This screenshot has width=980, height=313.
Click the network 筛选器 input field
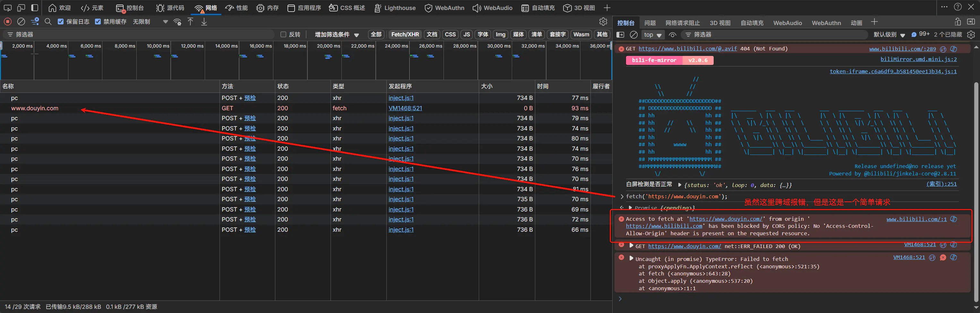click(x=141, y=35)
